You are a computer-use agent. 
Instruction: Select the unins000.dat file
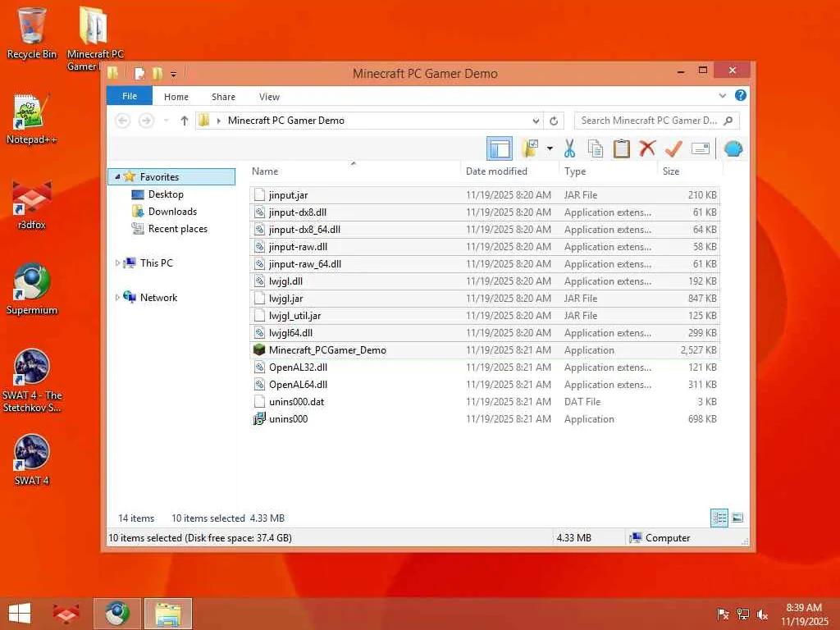click(x=484, y=402)
